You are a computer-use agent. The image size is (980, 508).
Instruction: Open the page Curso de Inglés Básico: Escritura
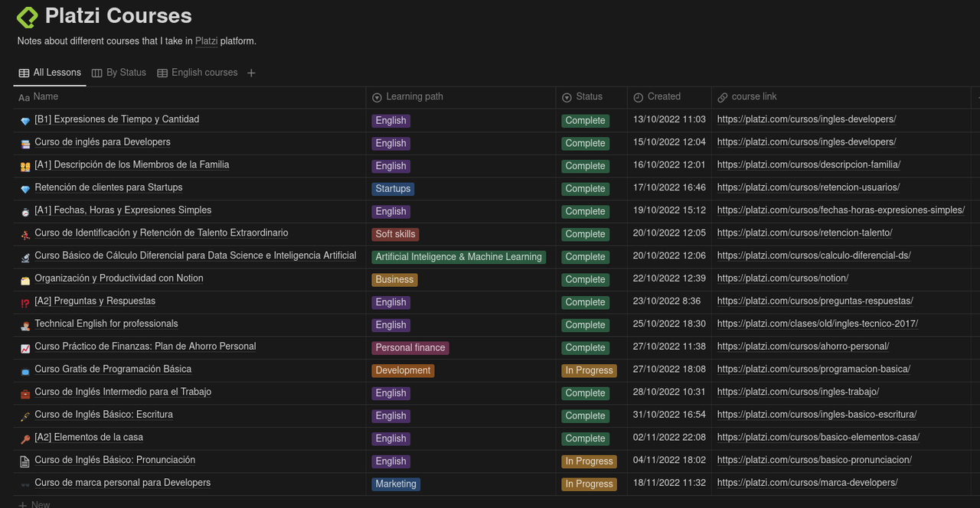pyautogui.click(x=104, y=415)
